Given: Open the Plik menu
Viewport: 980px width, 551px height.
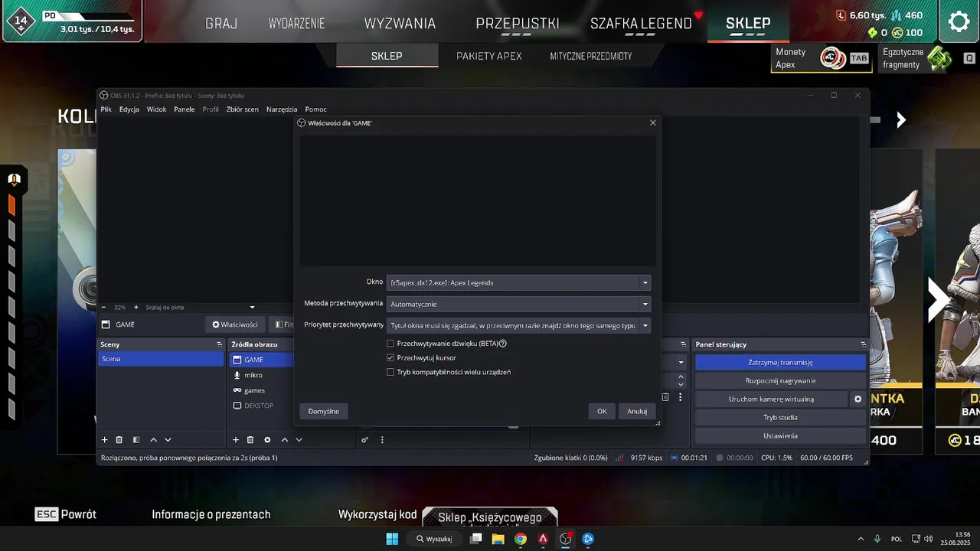Looking at the screenshot, I should pos(106,109).
